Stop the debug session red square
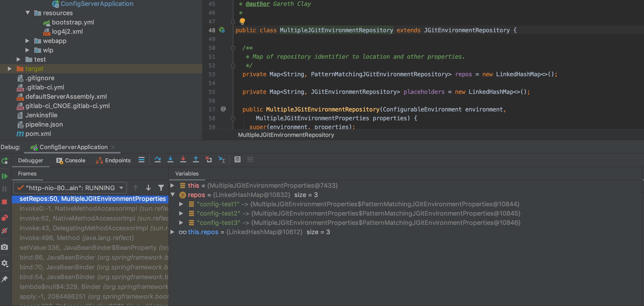The image size is (644, 306). 4,202
